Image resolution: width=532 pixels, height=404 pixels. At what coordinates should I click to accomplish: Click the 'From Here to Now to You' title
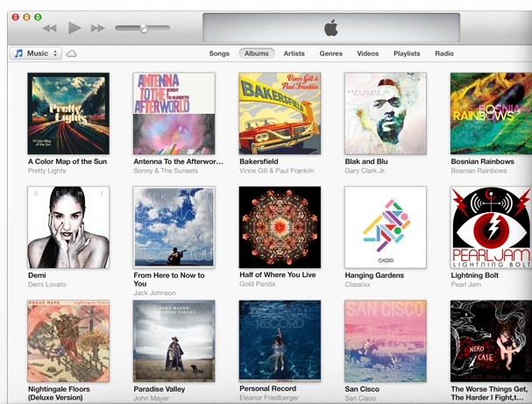(x=169, y=280)
